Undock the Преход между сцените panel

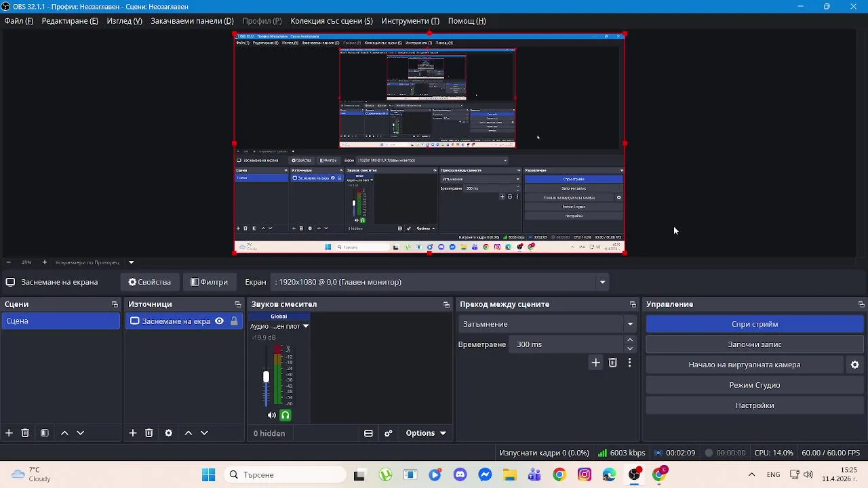(633, 304)
